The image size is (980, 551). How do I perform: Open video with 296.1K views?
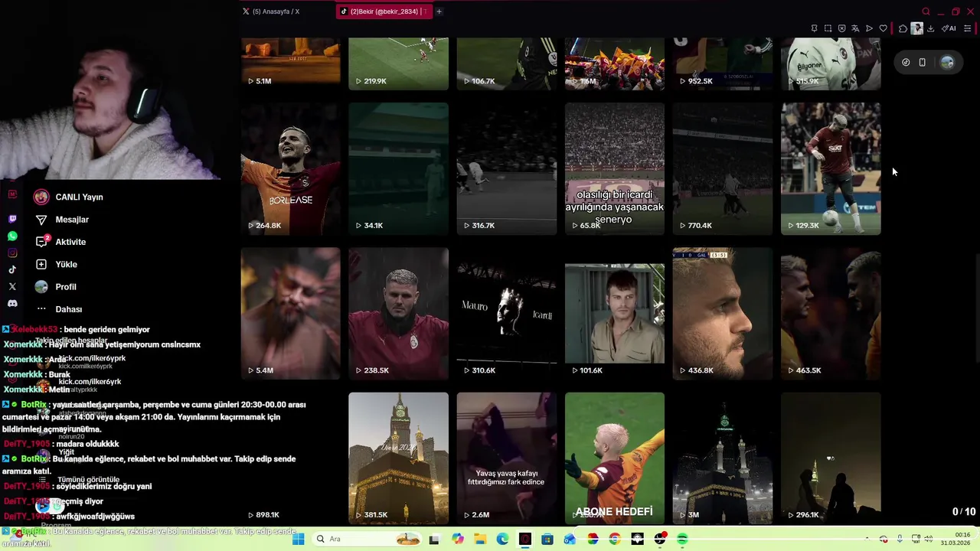point(831,458)
